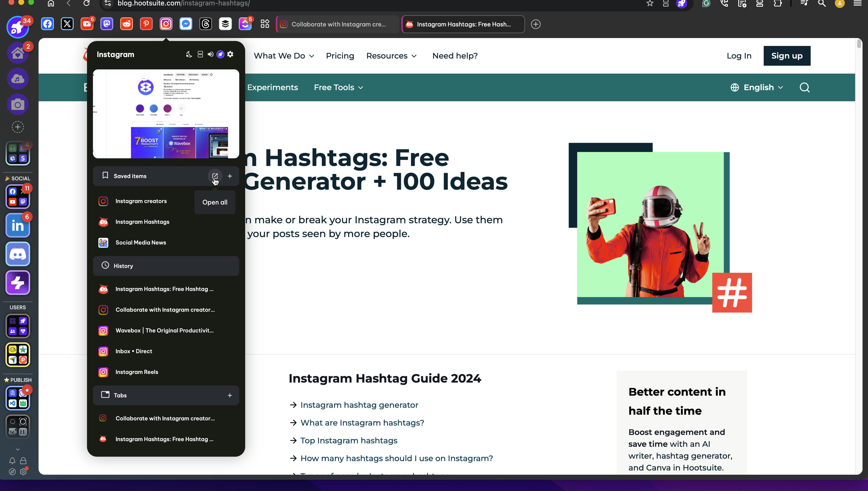
Task: Collapse the History section header
Action: tap(166, 266)
